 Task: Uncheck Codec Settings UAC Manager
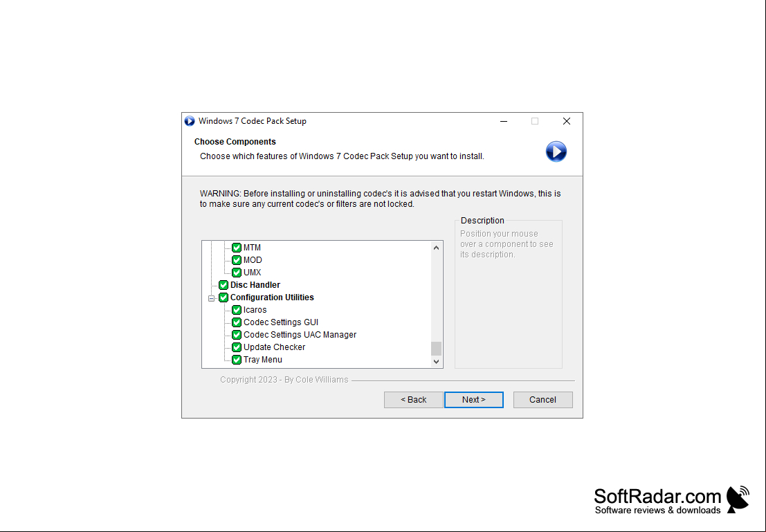pos(237,335)
